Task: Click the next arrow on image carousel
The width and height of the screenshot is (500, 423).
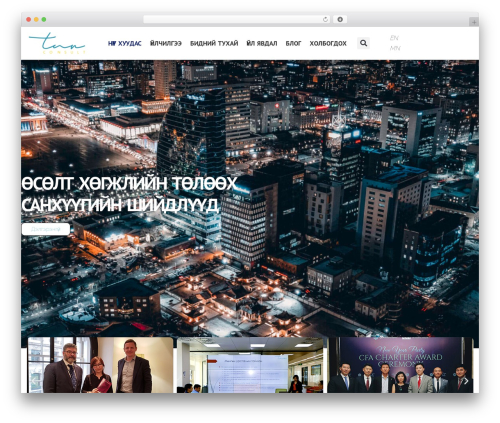Action: click(x=466, y=381)
